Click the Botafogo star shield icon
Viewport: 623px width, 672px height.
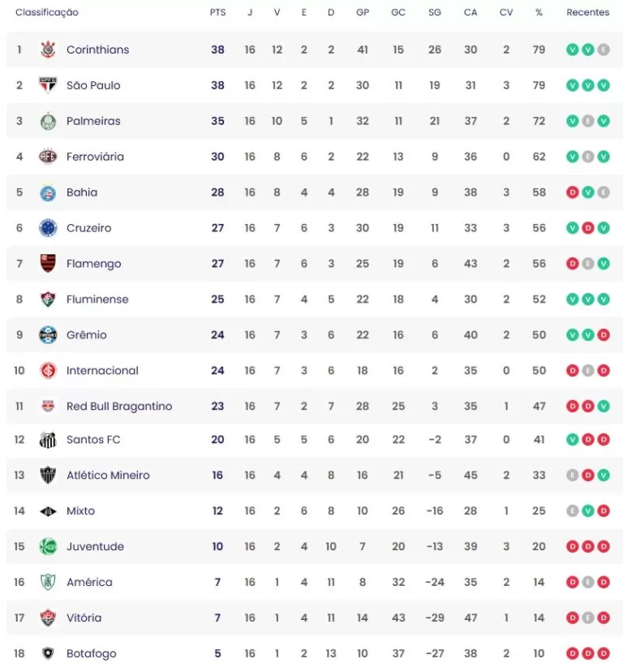tap(48, 653)
